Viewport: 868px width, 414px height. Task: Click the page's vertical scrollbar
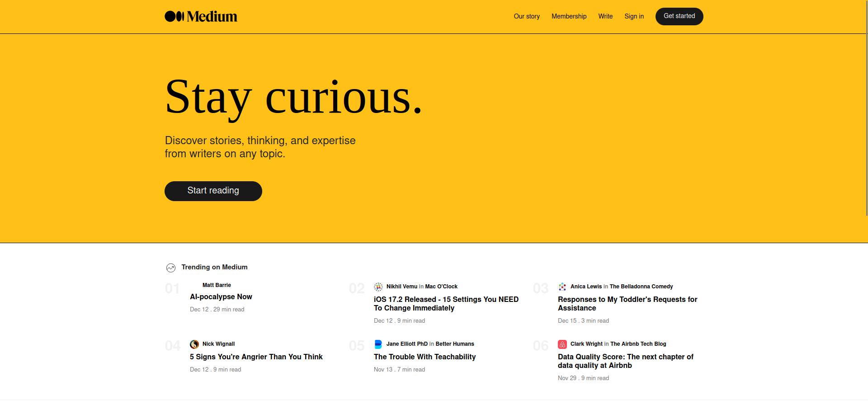coord(866,108)
